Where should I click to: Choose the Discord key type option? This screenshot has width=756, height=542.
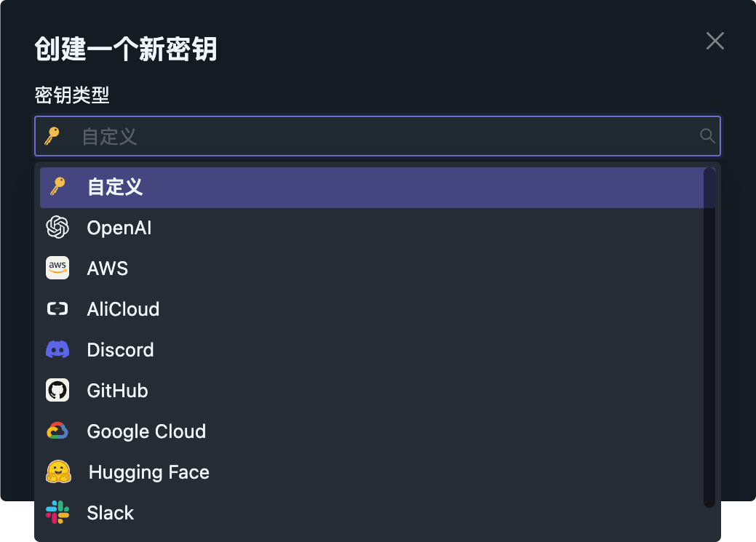(120, 351)
